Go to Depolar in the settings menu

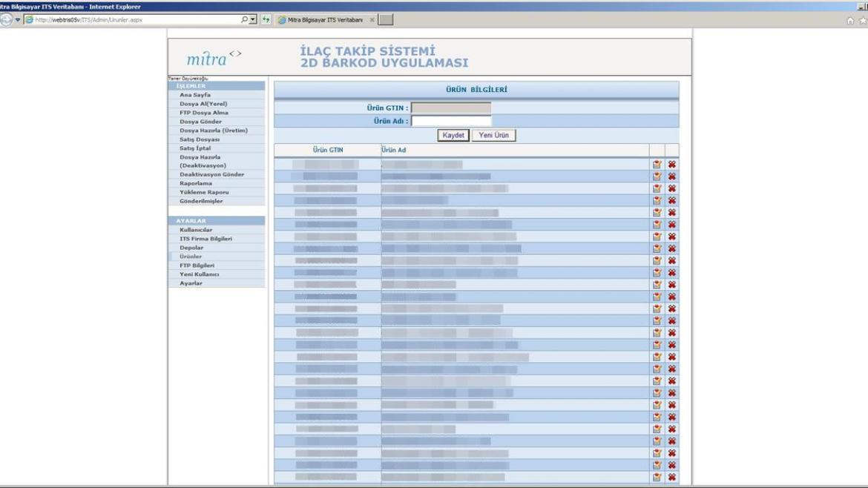(x=191, y=247)
